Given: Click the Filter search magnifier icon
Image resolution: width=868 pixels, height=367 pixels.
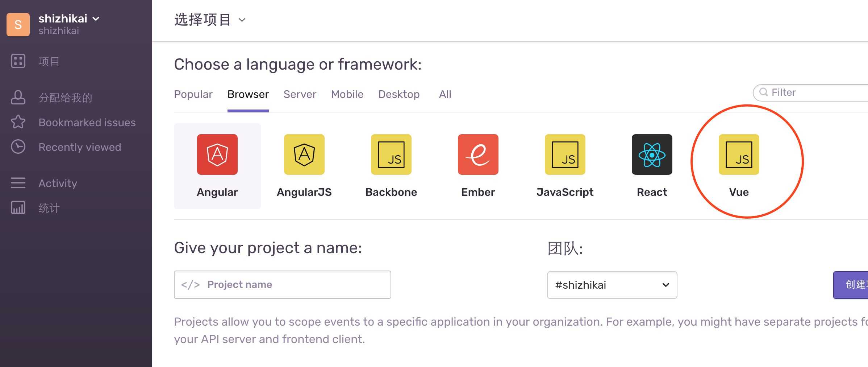Looking at the screenshot, I should click(x=764, y=92).
